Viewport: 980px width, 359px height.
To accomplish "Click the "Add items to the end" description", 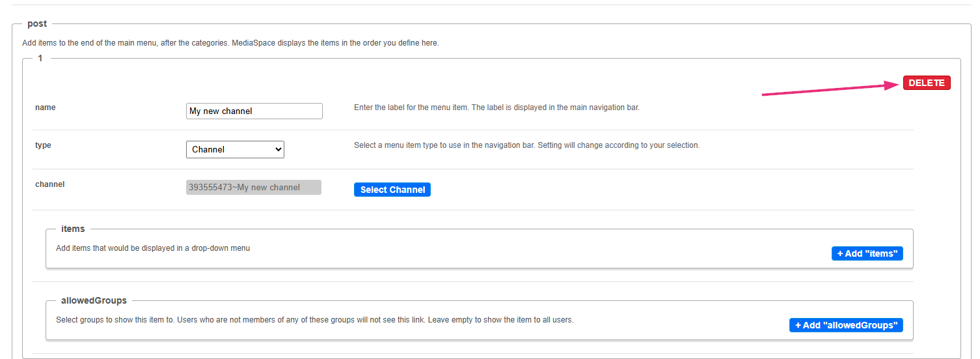I will [x=230, y=43].
